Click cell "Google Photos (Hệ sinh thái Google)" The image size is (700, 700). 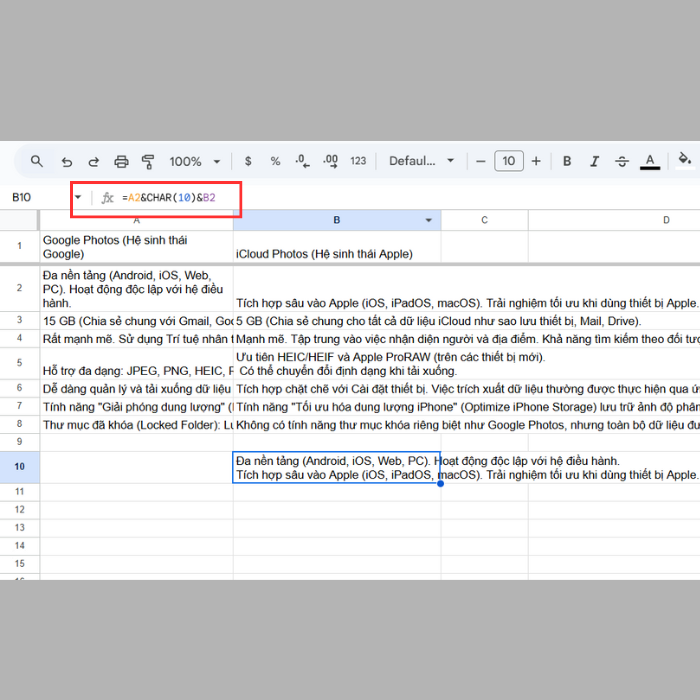tap(137, 246)
